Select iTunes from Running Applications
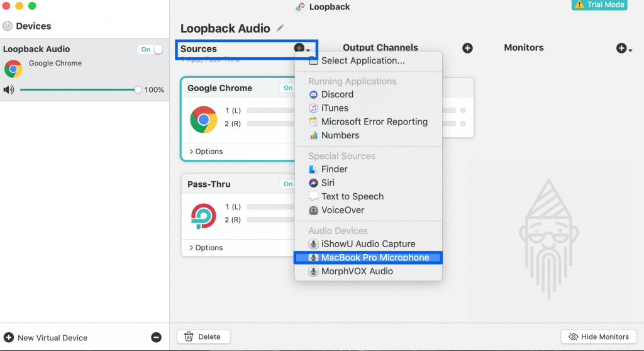This screenshot has height=351, width=644. (x=369, y=108)
